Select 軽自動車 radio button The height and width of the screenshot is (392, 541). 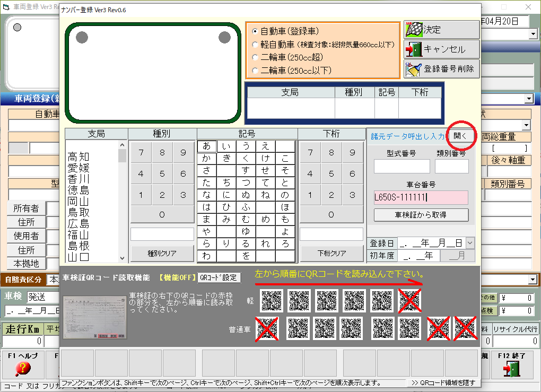pyautogui.click(x=255, y=45)
